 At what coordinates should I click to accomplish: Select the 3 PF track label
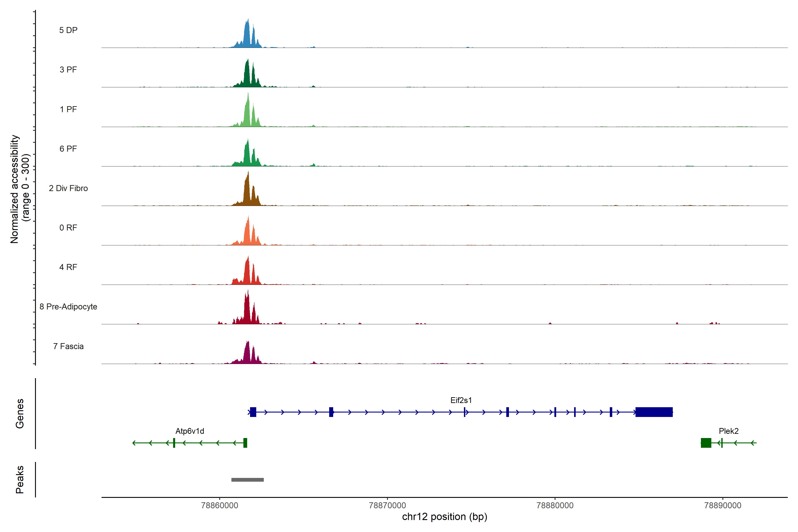[x=68, y=70]
